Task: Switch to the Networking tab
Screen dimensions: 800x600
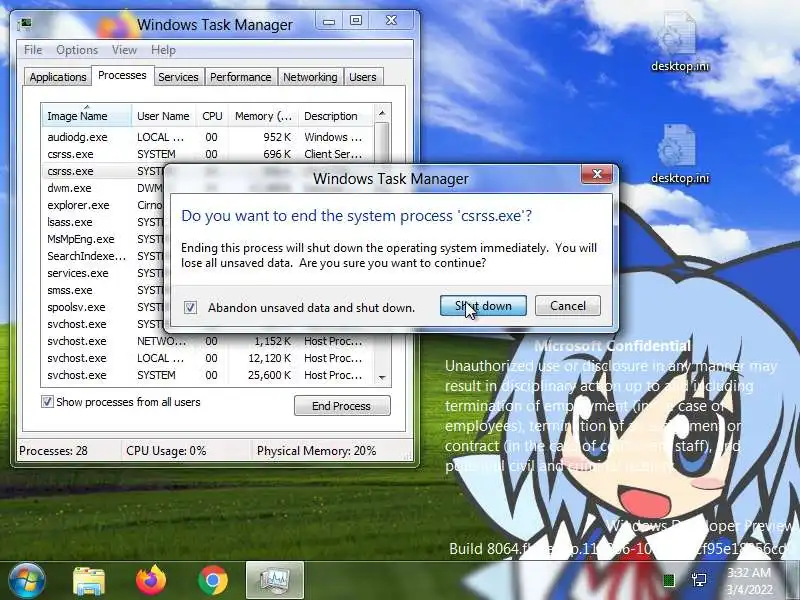Action: tap(310, 77)
